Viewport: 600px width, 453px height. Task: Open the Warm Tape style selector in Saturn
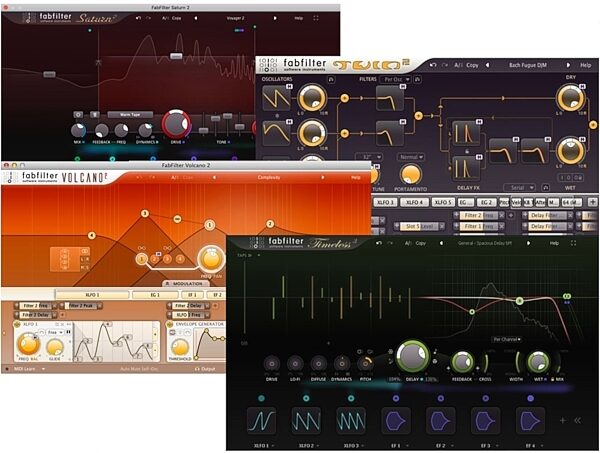(130, 114)
